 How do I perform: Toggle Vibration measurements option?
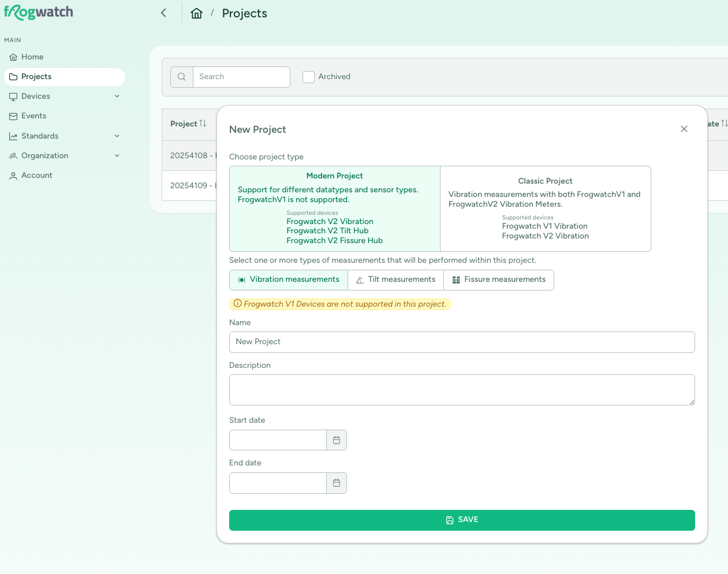pyautogui.click(x=289, y=279)
